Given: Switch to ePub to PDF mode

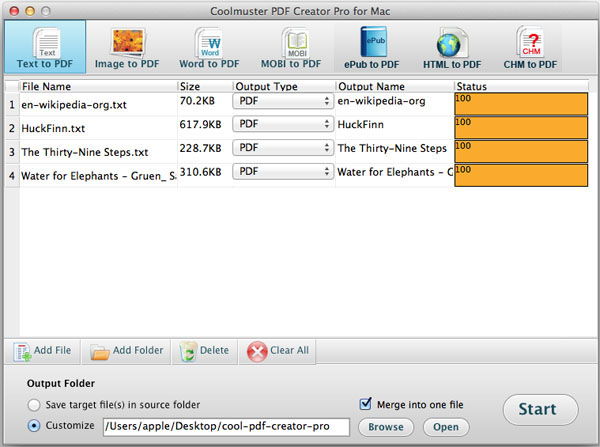Looking at the screenshot, I should [x=372, y=48].
